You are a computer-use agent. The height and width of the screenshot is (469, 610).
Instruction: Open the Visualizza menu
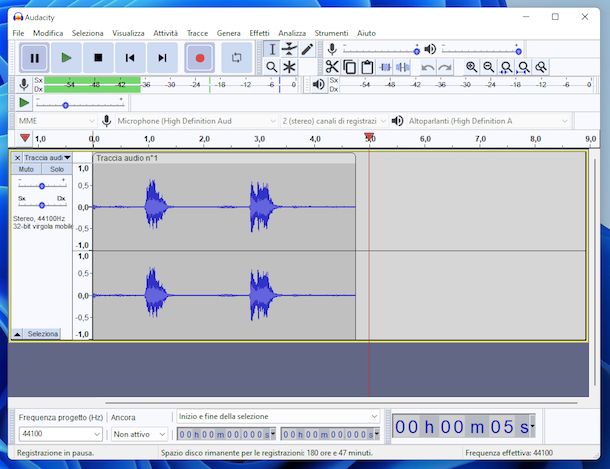[128, 33]
